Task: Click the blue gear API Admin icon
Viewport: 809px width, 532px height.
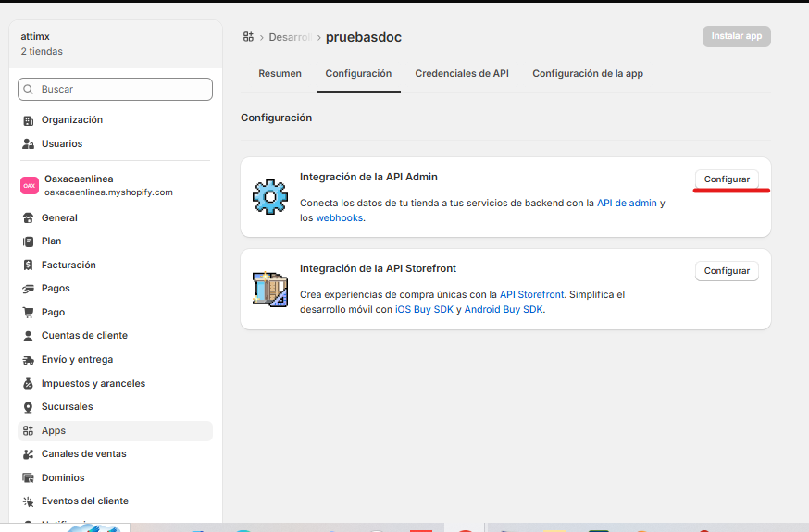Action: [270, 197]
